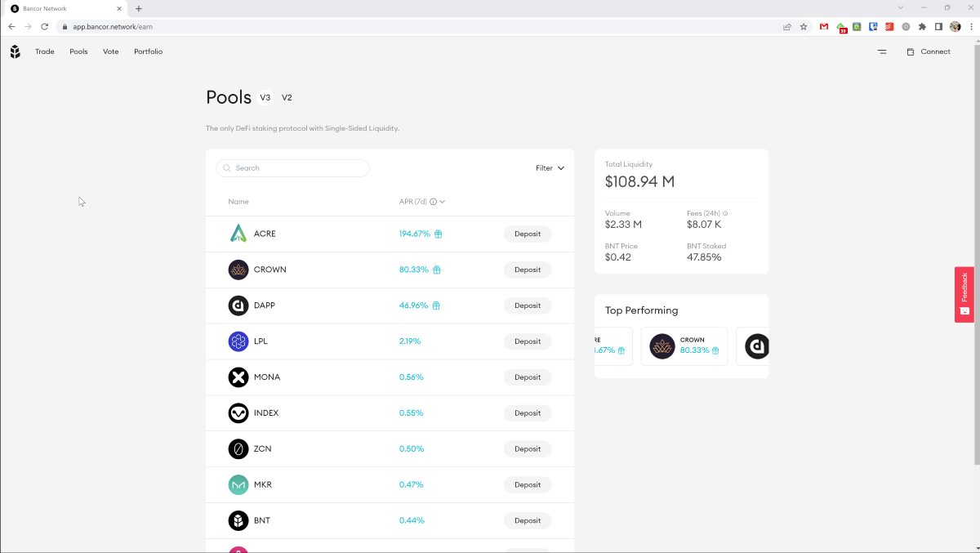The height and width of the screenshot is (553, 980).
Task: Open the Pools menu item
Action: point(78,51)
